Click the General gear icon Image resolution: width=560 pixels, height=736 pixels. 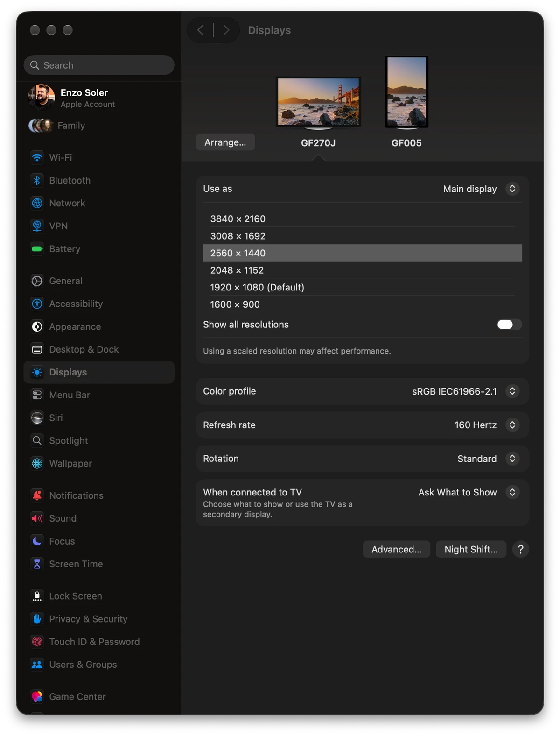tap(37, 281)
